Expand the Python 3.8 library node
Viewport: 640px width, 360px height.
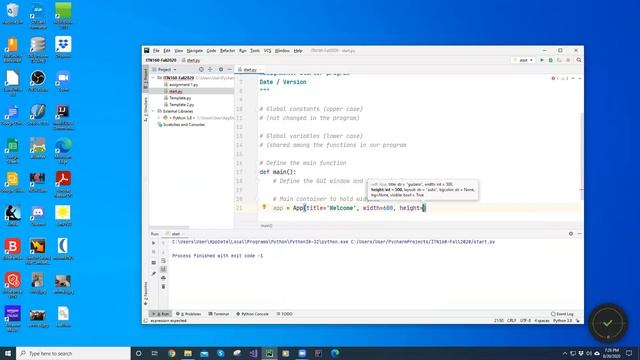pos(159,118)
